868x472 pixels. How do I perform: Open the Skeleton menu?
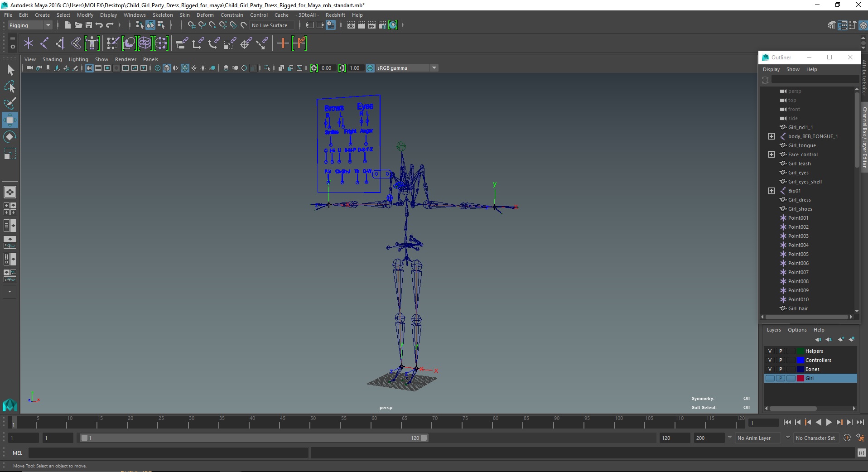pyautogui.click(x=163, y=15)
